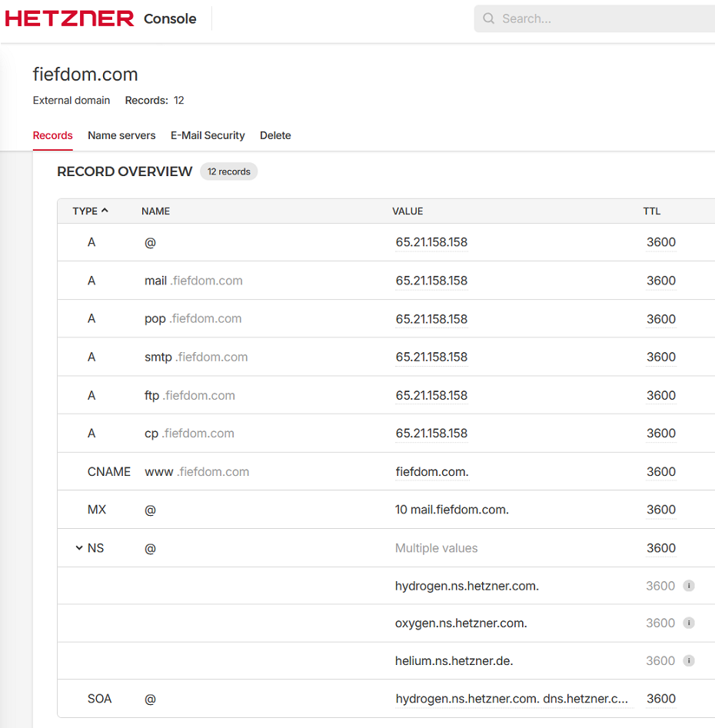Click info icon beside hydrogen.ns.hetzner.com TTL
715x728 pixels.
(689, 586)
